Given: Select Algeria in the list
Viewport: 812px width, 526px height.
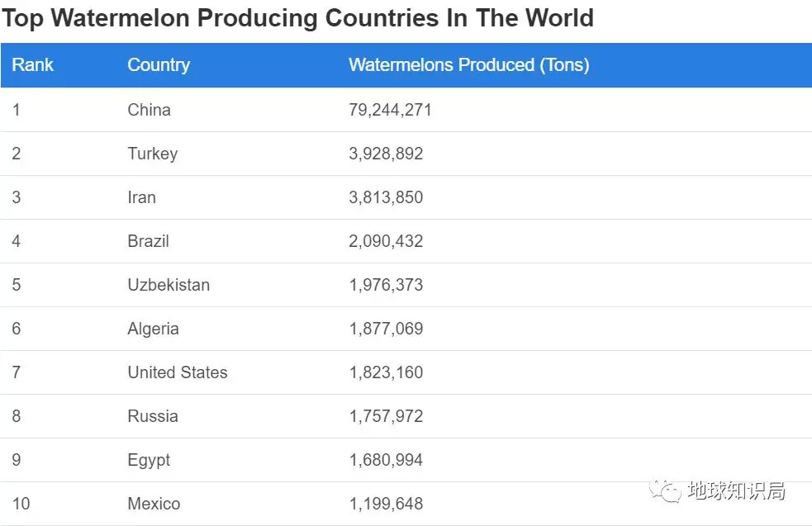Looking at the screenshot, I should click(x=153, y=329).
